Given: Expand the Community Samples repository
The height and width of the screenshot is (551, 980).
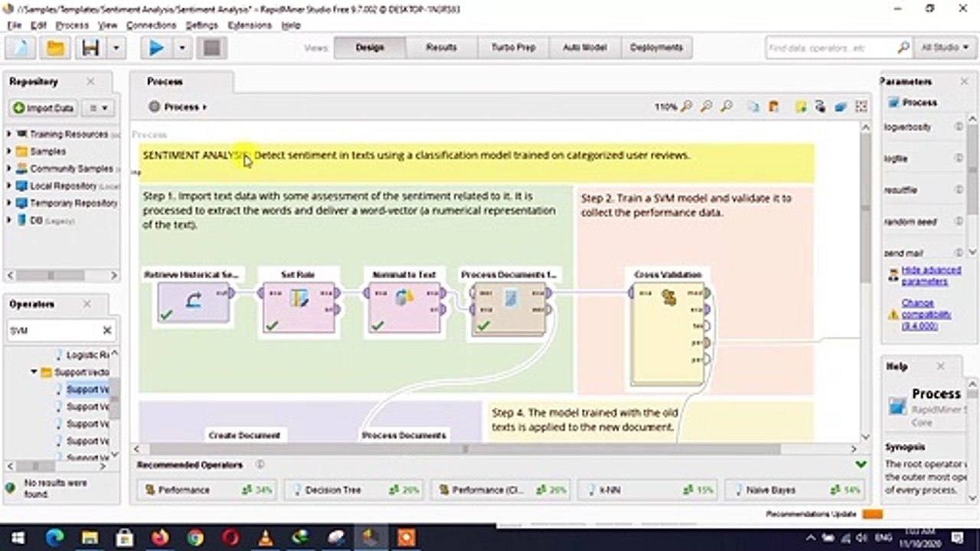Looking at the screenshot, I should [9, 168].
